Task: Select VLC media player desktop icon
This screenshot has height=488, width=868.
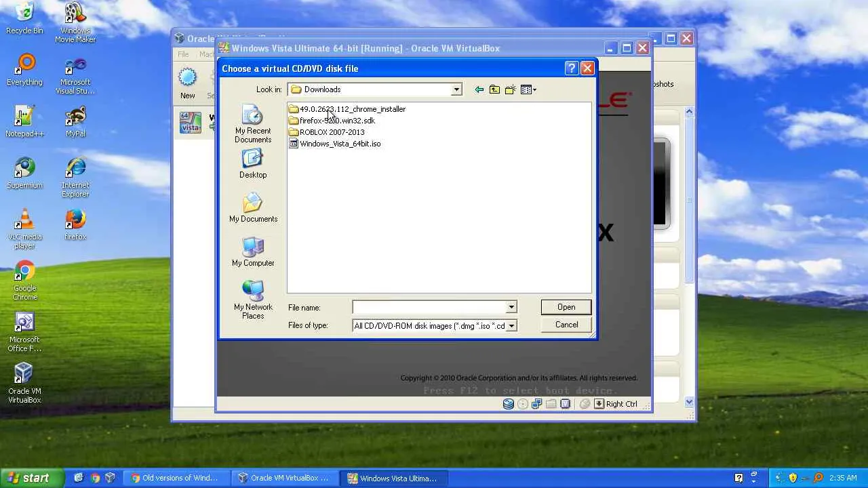Action: tap(24, 229)
